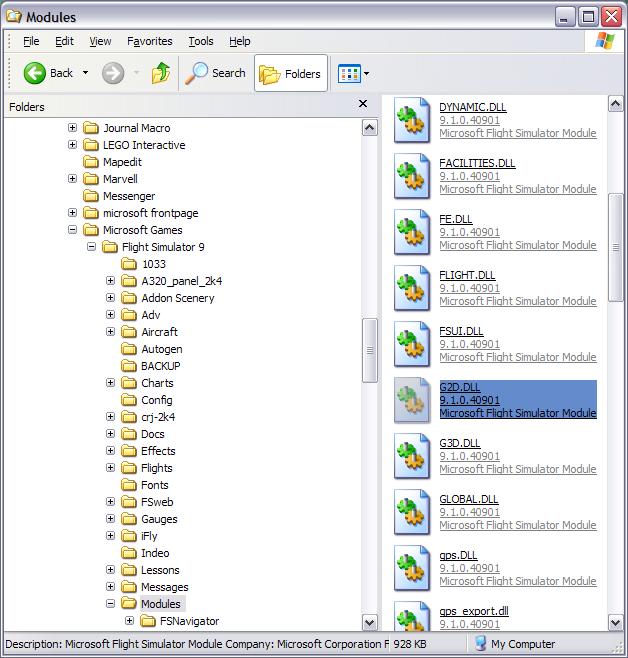628x658 pixels.
Task: Open the Search toolbar button
Action: [217, 73]
